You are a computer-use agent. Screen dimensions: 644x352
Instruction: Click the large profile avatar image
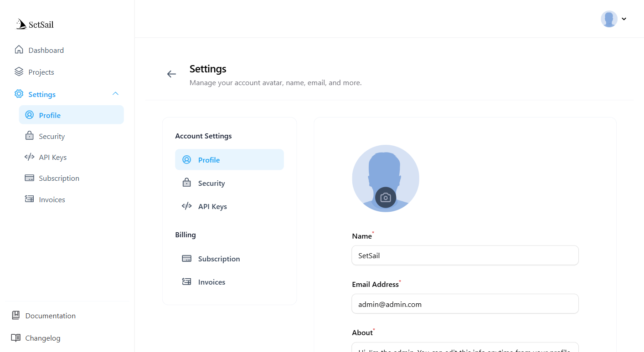pyautogui.click(x=386, y=179)
